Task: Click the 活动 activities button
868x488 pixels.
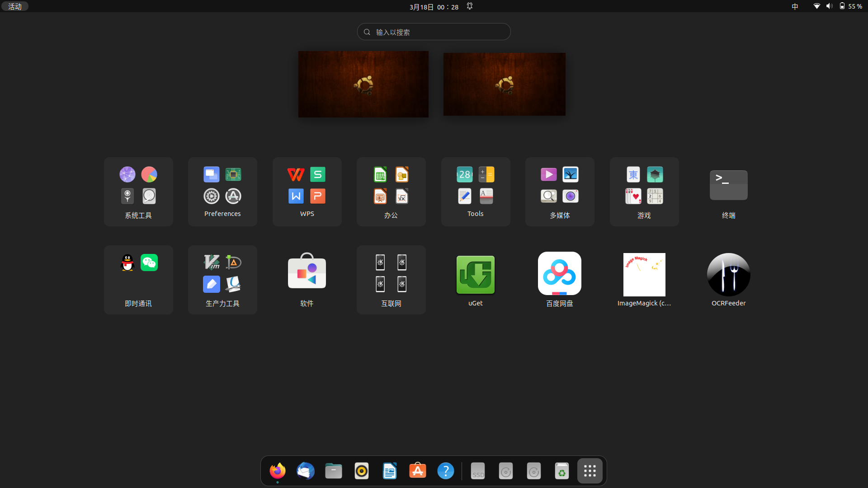Action: pyautogui.click(x=15, y=6)
